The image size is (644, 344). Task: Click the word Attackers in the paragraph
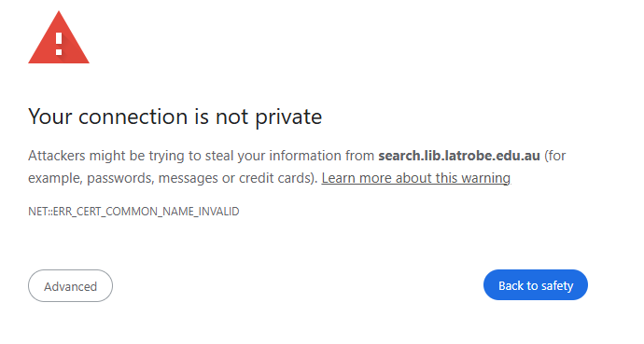(x=57, y=156)
